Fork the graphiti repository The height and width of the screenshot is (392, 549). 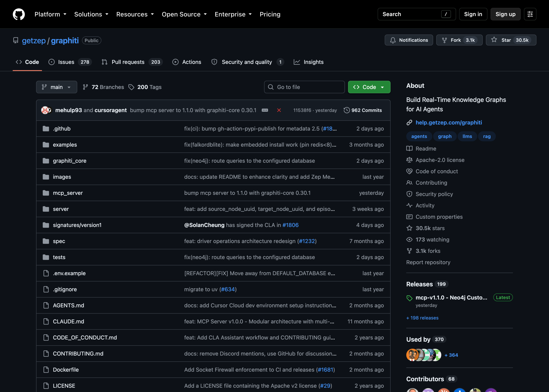(x=459, y=40)
